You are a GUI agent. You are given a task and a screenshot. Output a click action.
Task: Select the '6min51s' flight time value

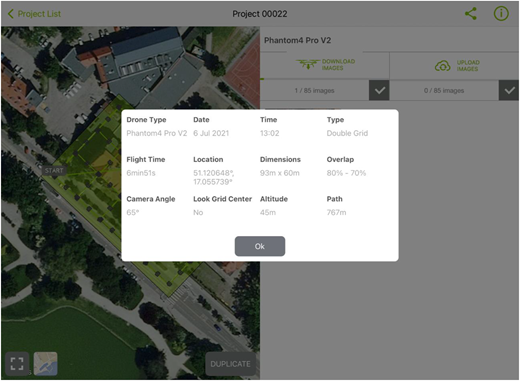tap(141, 173)
